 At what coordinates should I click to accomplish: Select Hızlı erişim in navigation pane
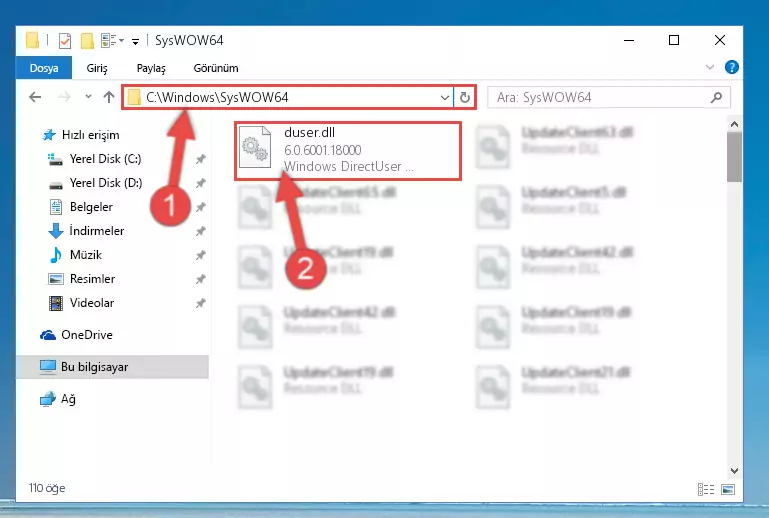[90, 135]
